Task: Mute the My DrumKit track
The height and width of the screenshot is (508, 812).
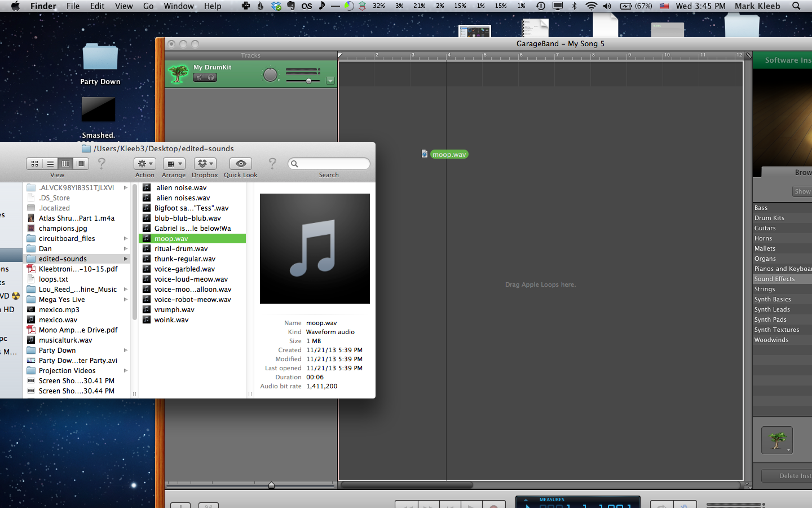Action: pos(199,77)
